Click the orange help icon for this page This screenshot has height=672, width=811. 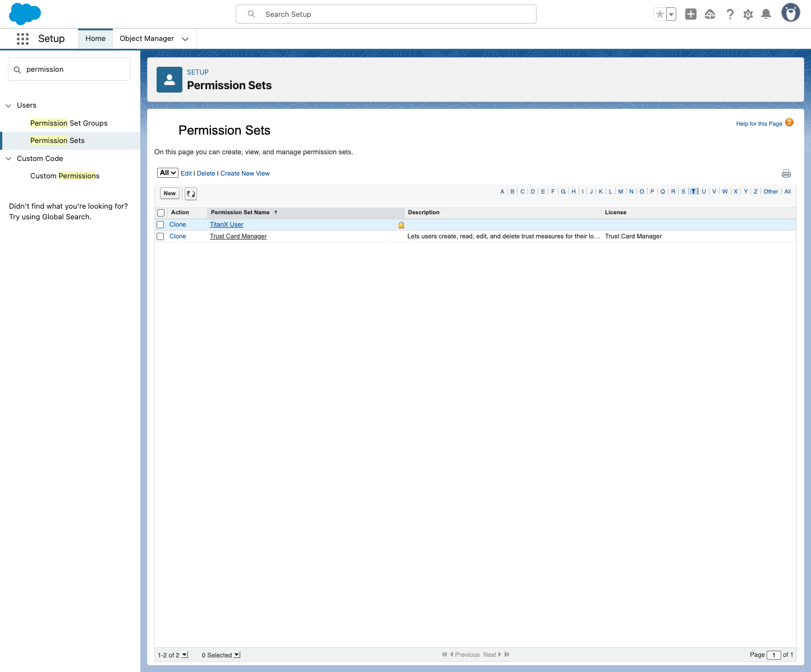[789, 122]
